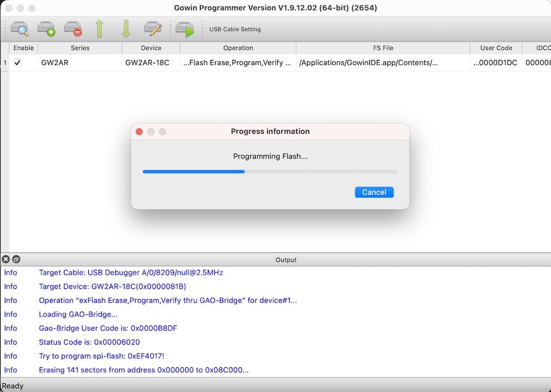Screen dimensions: 551x392
Task: Click the Programming Flash progress bar
Action: click(x=270, y=172)
